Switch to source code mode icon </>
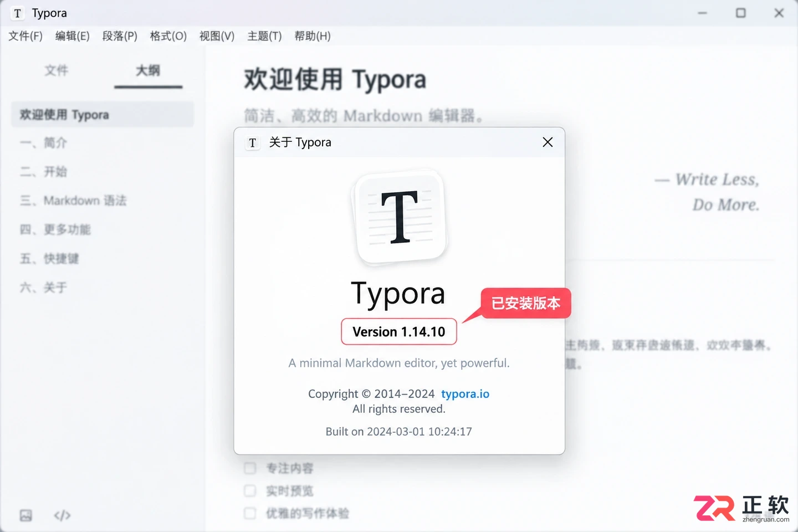798x532 pixels. pos(62,515)
